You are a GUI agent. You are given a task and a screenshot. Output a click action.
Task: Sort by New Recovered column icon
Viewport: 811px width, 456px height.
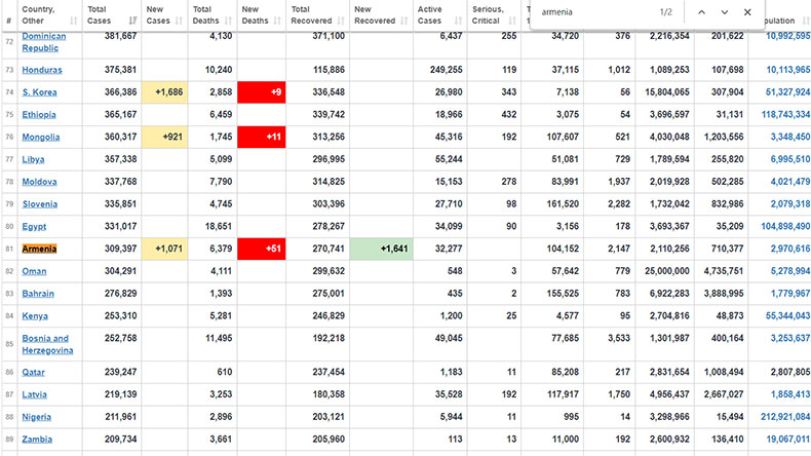[x=404, y=21]
